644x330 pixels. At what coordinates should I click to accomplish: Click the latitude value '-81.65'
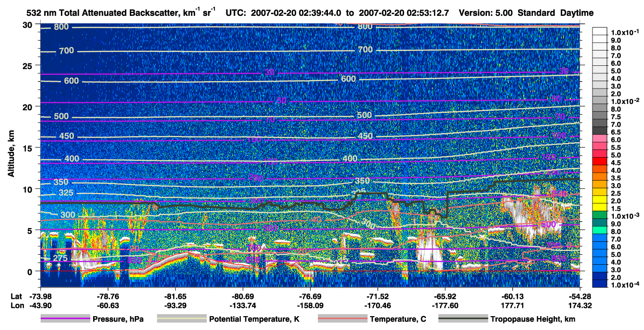(x=174, y=295)
